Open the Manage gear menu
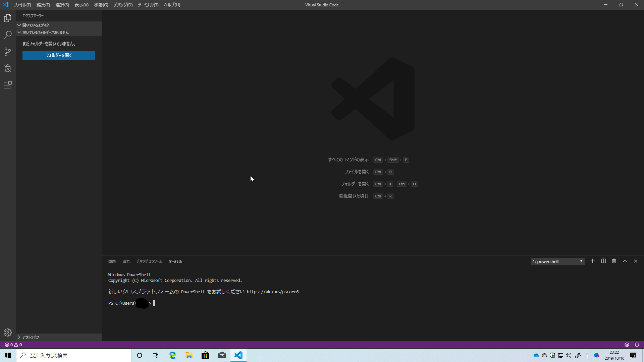 (x=8, y=333)
